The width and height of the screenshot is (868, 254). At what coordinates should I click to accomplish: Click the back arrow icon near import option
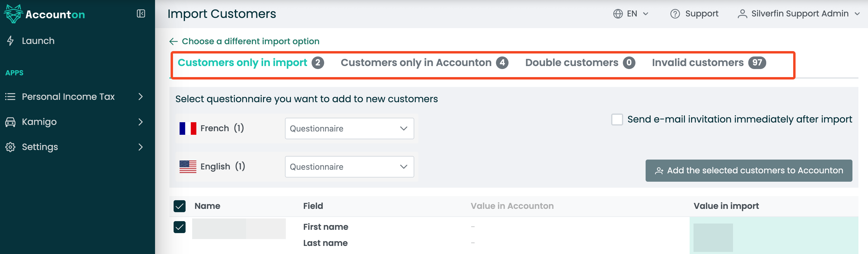[174, 41]
